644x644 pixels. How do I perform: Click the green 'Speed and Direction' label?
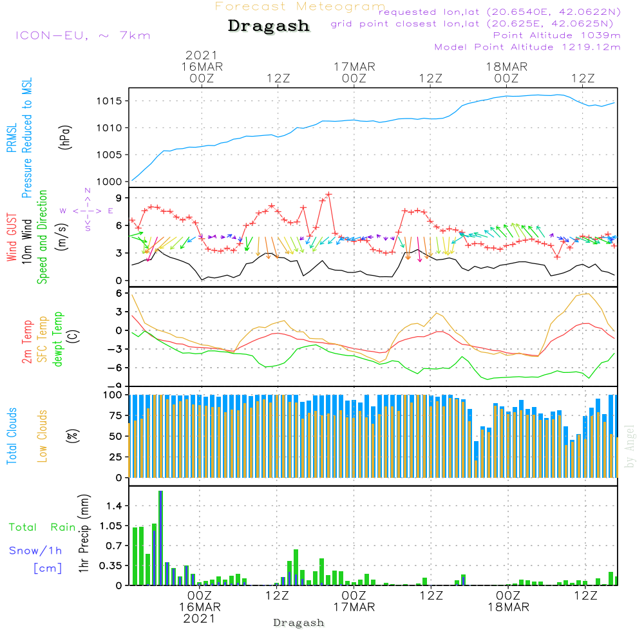pos(42,237)
